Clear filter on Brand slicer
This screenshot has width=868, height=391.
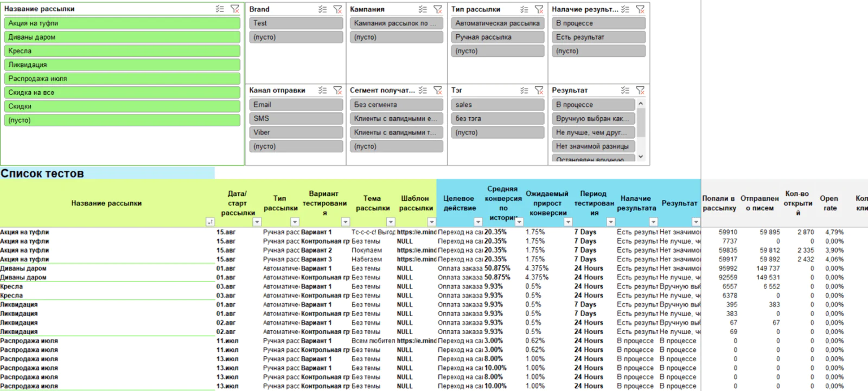click(x=337, y=9)
